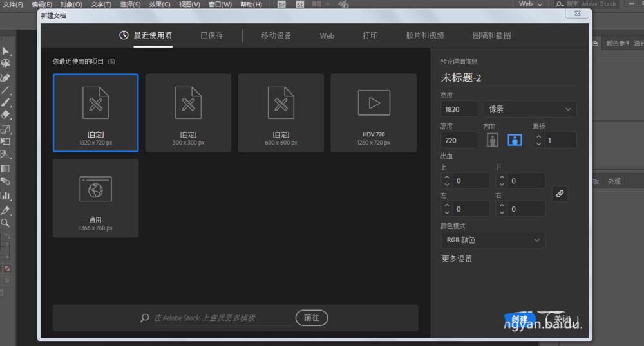Viewport: 644px width, 346px height.
Task: Choose portrait orientation
Action: [x=493, y=140]
